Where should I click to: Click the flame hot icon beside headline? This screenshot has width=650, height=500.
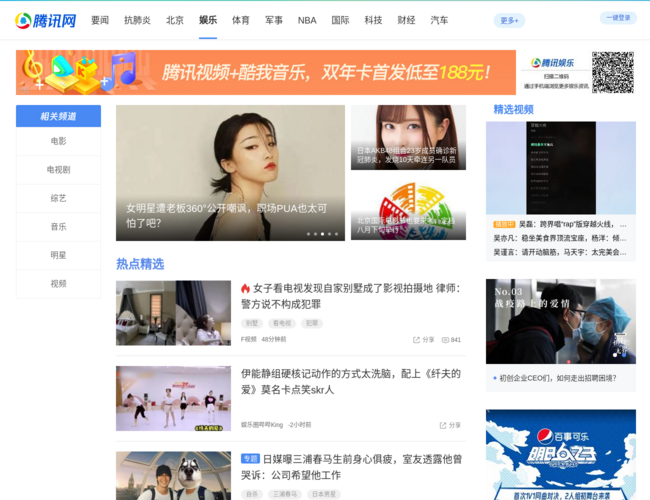coord(245,289)
